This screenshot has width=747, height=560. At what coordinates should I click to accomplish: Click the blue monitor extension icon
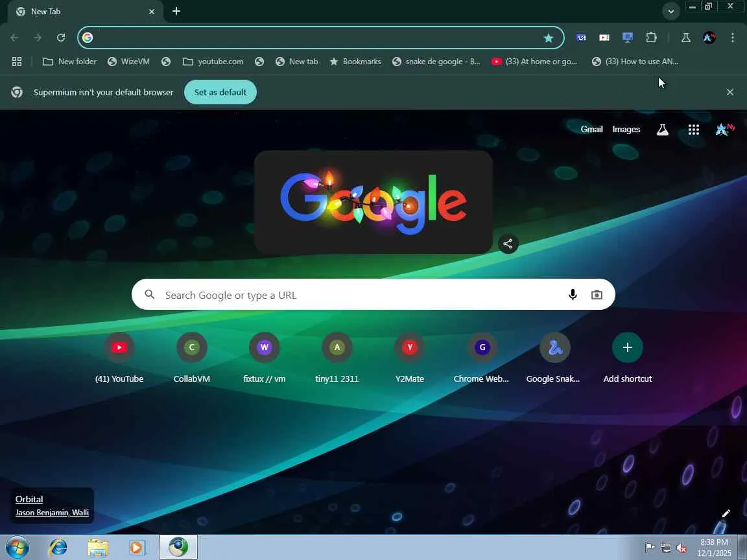(628, 38)
